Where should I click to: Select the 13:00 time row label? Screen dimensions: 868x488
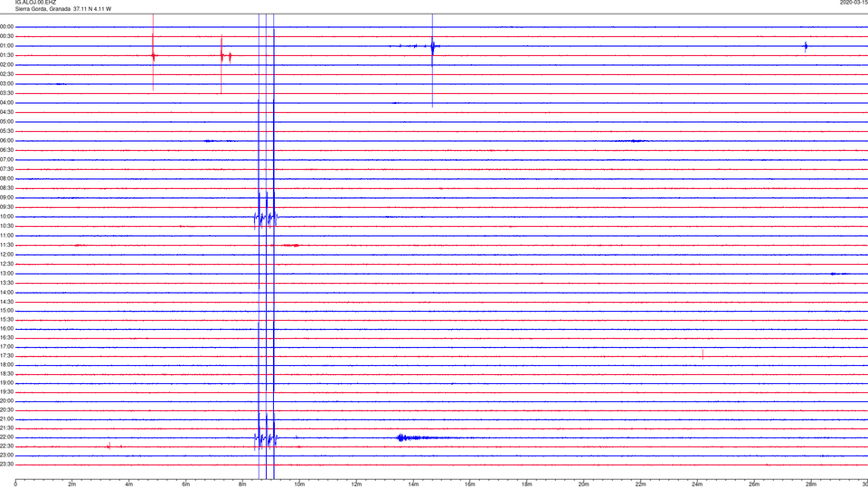point(7,273)
